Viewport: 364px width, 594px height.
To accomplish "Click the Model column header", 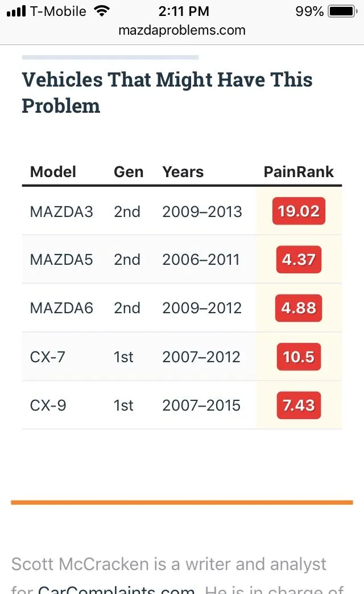I will [53, 172].
